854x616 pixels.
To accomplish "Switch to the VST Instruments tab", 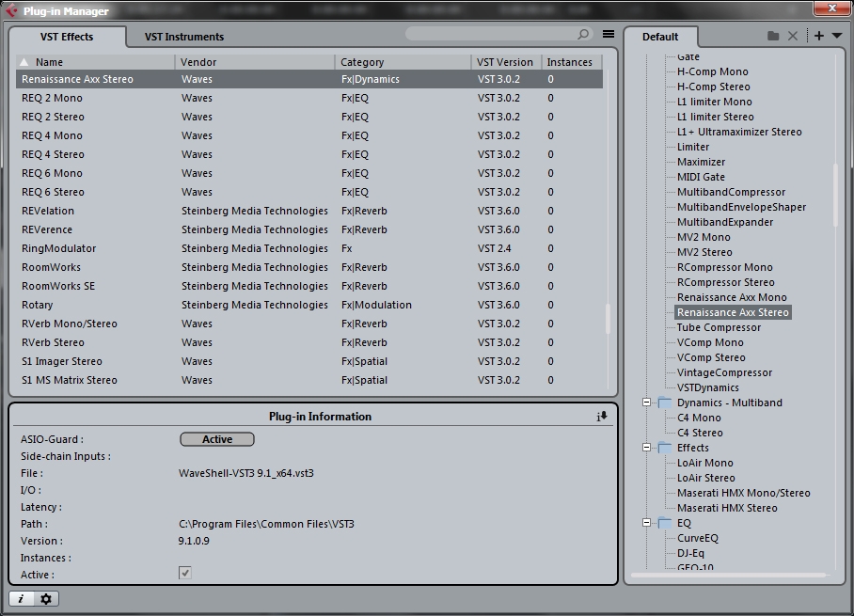I will 184,37.
